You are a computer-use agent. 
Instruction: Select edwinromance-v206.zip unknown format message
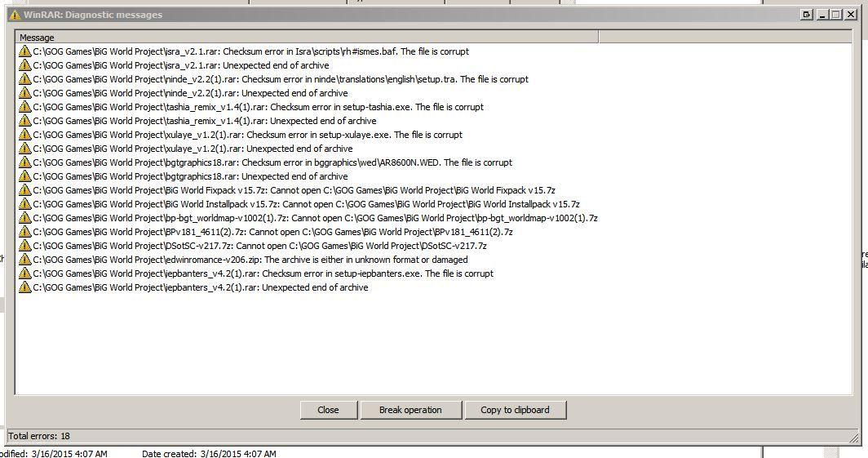(250, 260)
